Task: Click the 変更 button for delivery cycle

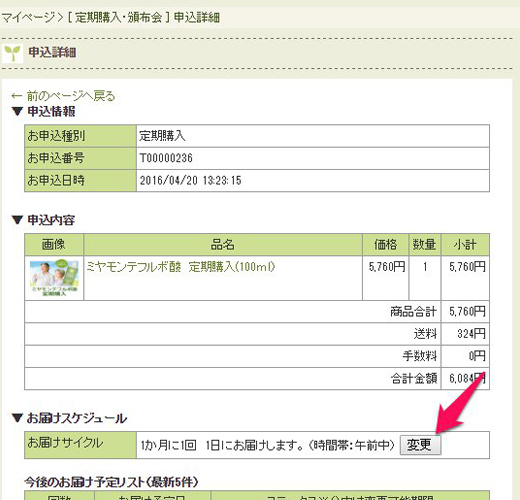Action: coord(420,444)
